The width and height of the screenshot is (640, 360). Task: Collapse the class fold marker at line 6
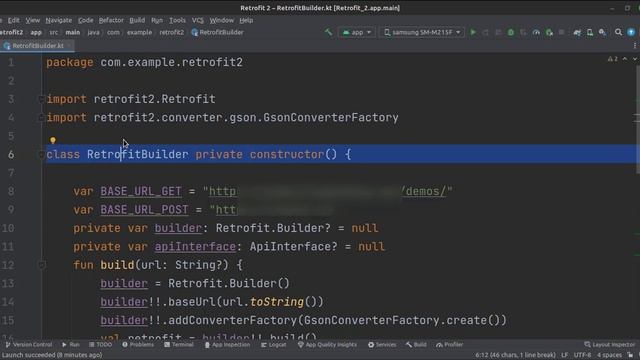[41, 154]
